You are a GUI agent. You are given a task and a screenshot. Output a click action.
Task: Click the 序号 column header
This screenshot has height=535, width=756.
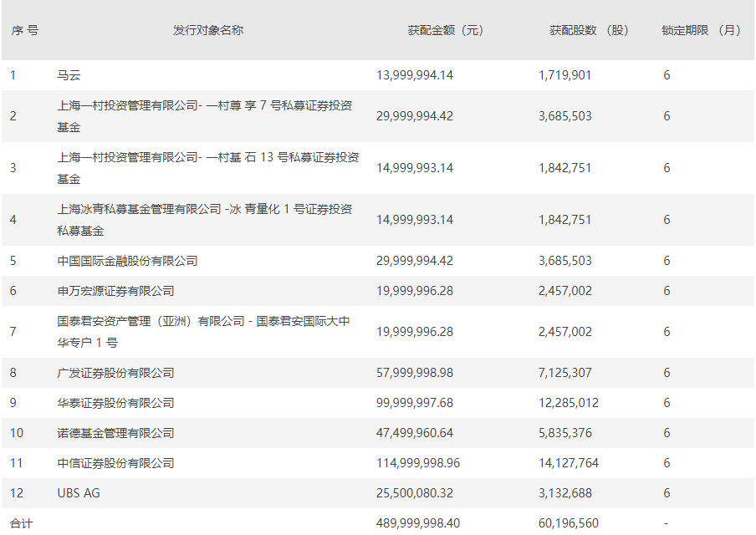click(x=24, y=30)
